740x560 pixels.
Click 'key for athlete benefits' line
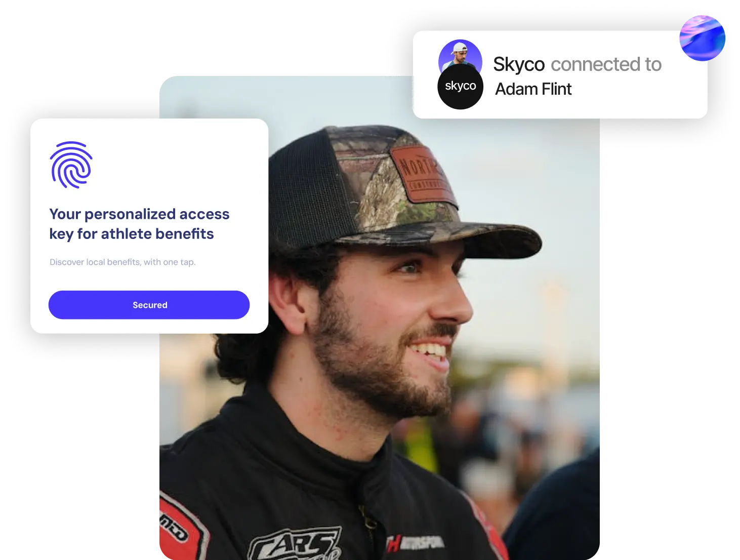132,234
